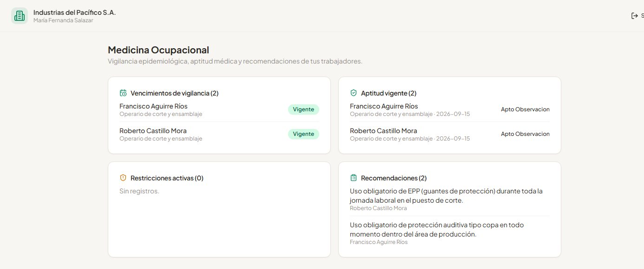Click the Sin registros. placeholder text
The height and width of the screenshot is (269, 644).
coord(139,191)
